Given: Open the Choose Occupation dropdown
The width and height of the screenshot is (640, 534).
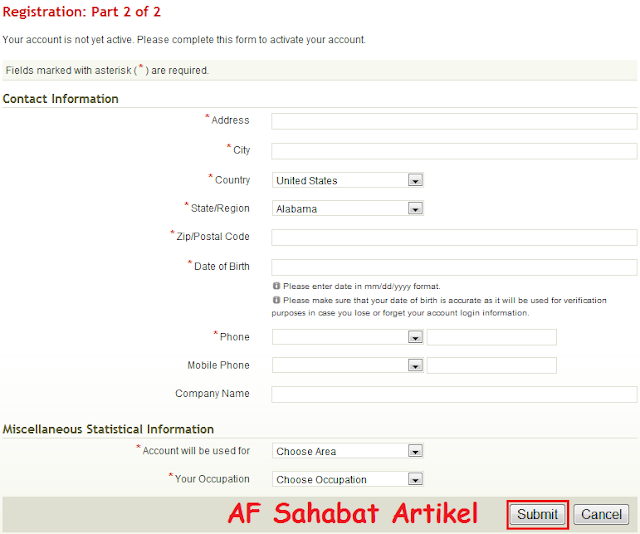Looking at the screenshot, I should tap(348, 479).
